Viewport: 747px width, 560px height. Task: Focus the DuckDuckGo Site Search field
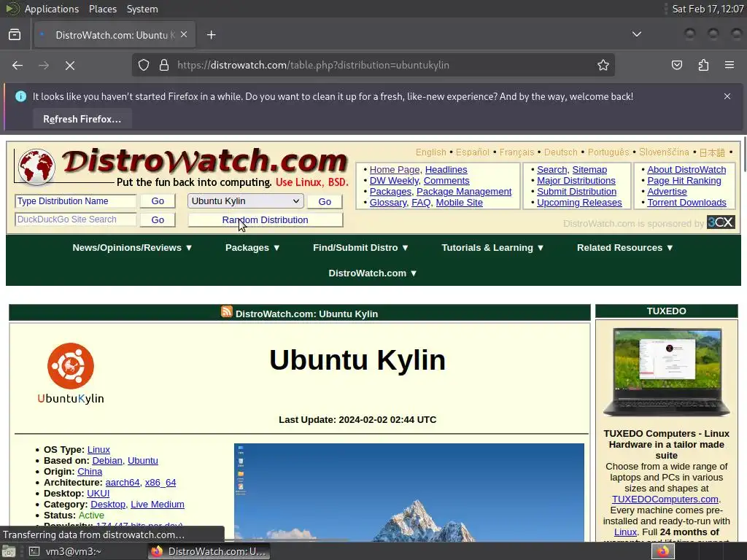[76, 219]
